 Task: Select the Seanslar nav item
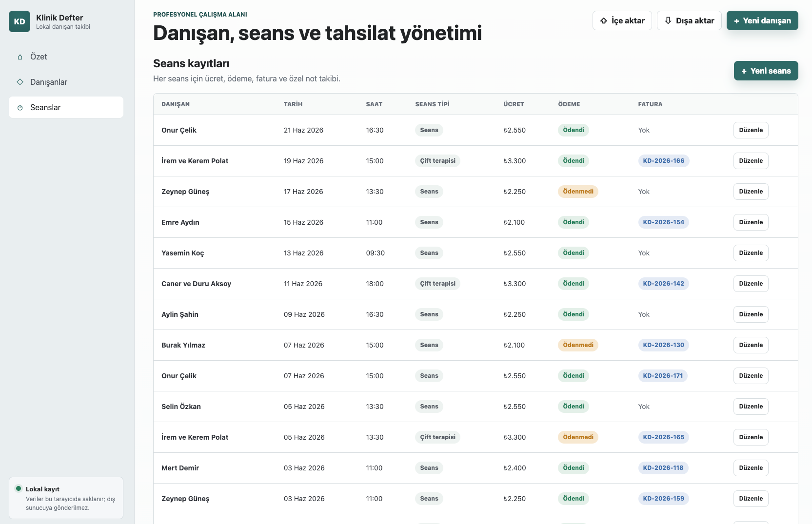(x=66, y=107)
